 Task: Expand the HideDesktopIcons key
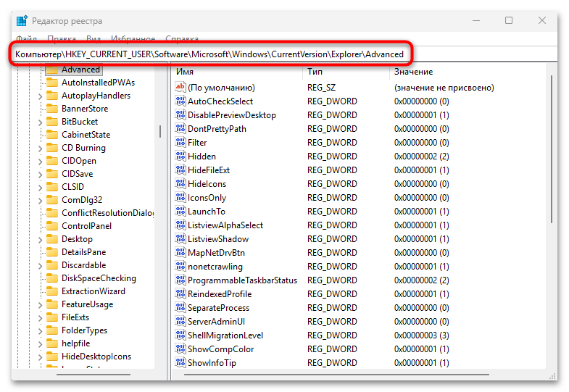(41, 357)
